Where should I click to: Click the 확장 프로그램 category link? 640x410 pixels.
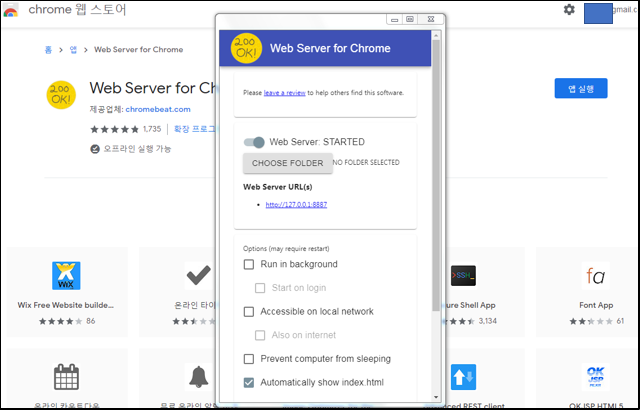[x=195, y=129]
